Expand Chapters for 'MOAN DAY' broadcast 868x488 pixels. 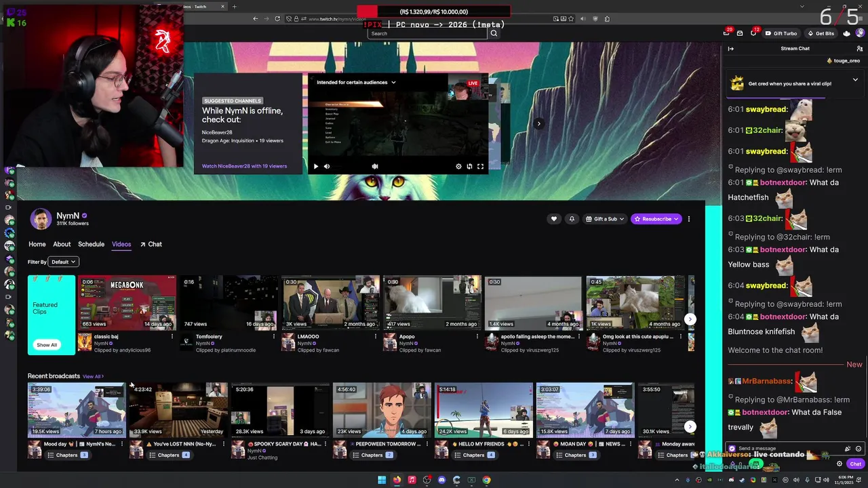[576, 455]
